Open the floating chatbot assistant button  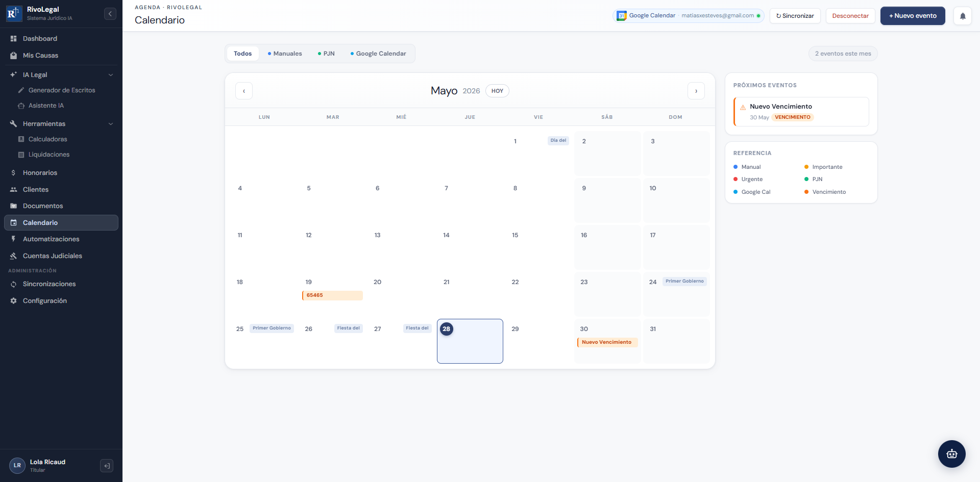tap(952, 454)
